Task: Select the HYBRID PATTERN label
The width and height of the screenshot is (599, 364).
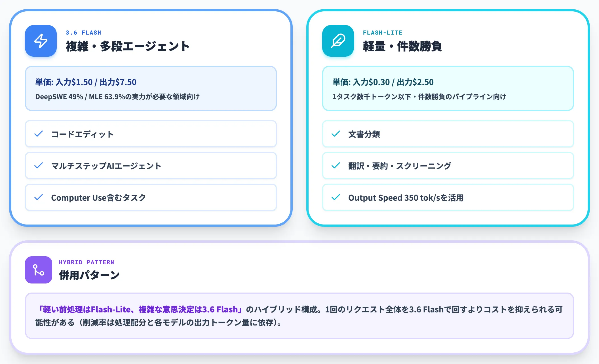Action: point(87,262)
